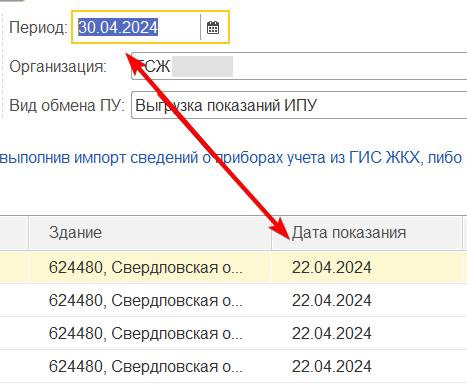This screenshot has width=467, height=389.
Task: Open the calendar picker for Период
Action: 213,27
